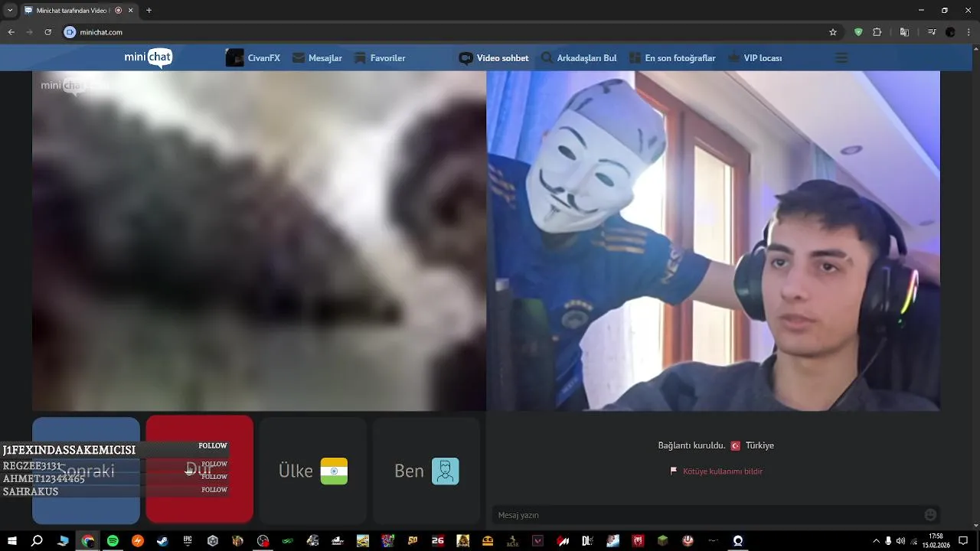The height and width of the screenshot is (551, 980).
Task: Click the person avatar icon on Ben button
Action: [445, 471]
